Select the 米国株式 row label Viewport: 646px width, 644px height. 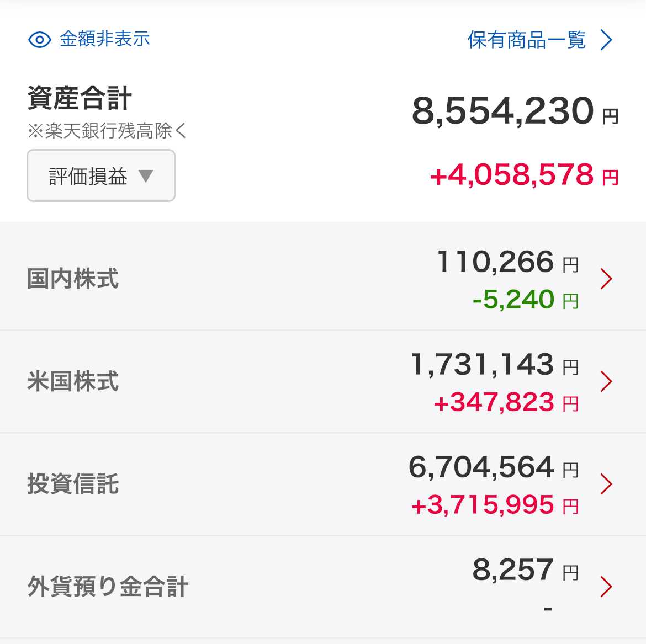pos(73,381)
